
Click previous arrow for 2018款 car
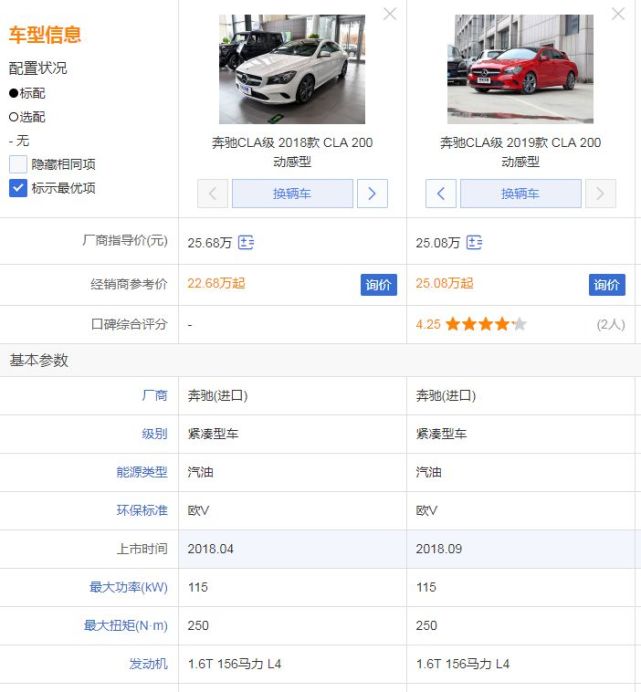click(x=212, y=193)
